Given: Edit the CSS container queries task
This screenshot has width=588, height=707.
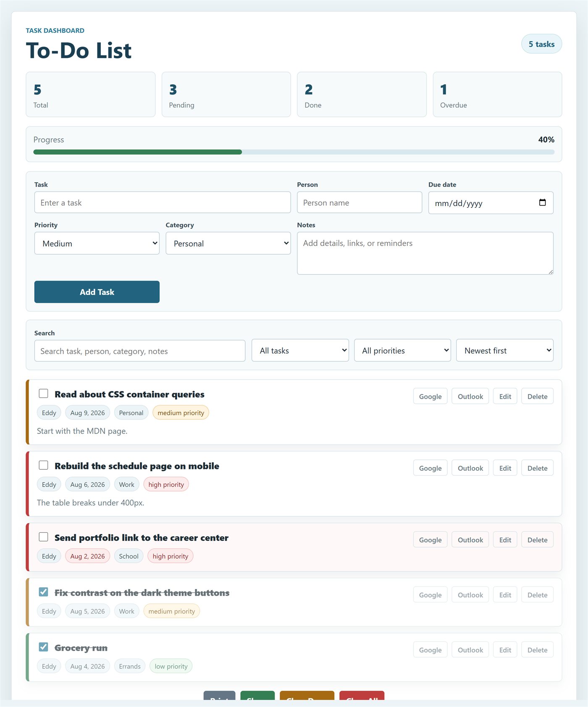Looking at the screenshot, I should click(505, 396).
